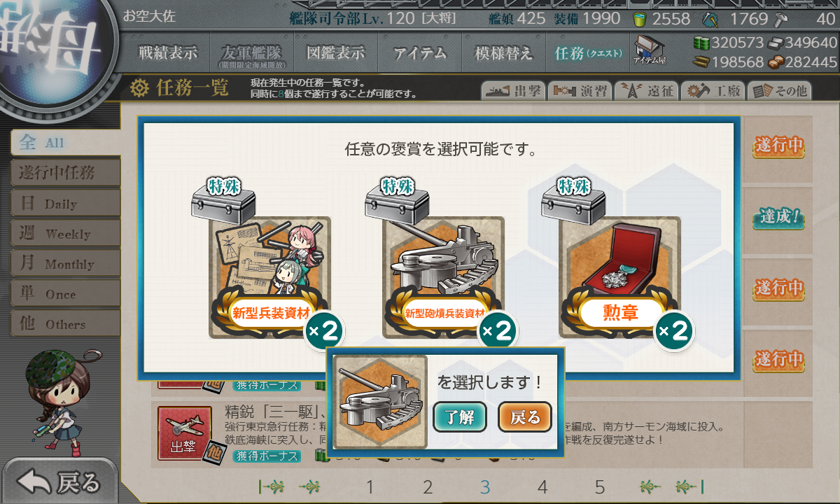
Task: Cancel selection with orange 戻る button
Action: (525, 417)
